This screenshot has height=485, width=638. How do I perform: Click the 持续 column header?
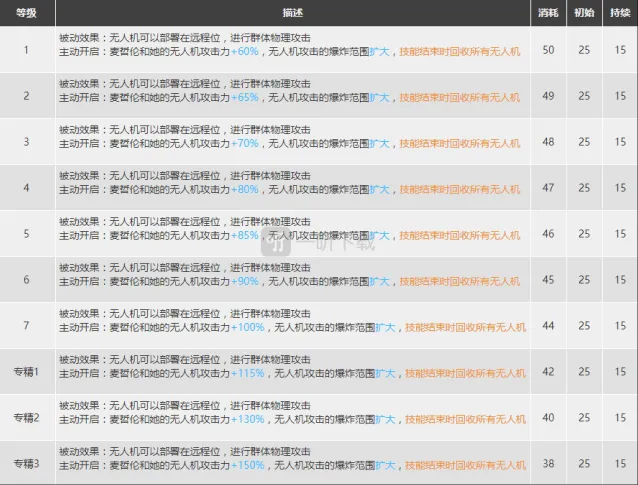coord(620,13)
